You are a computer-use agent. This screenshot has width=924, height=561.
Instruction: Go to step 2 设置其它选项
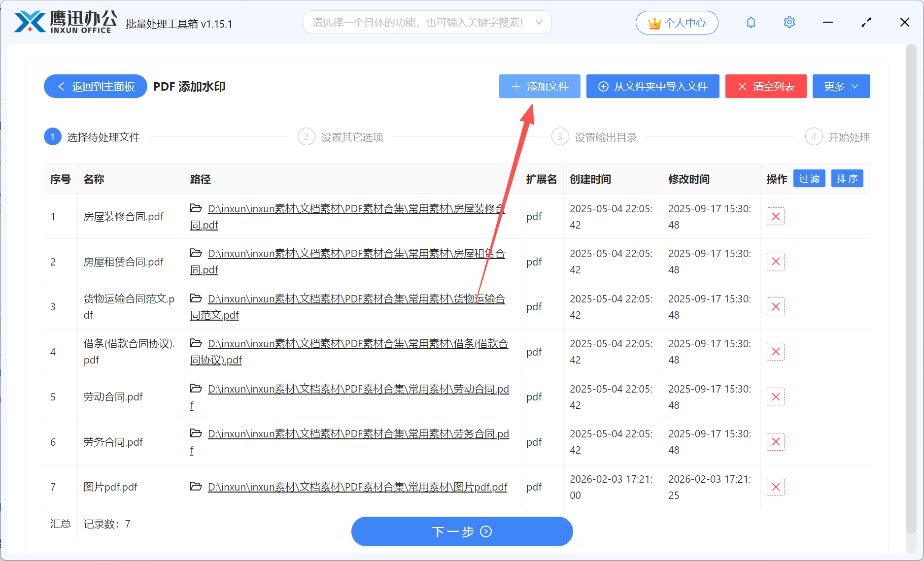[x=341, y=137]
